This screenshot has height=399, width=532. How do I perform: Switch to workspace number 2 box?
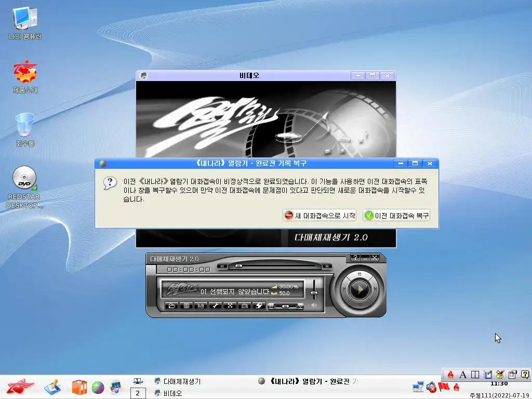click(138, 393)
